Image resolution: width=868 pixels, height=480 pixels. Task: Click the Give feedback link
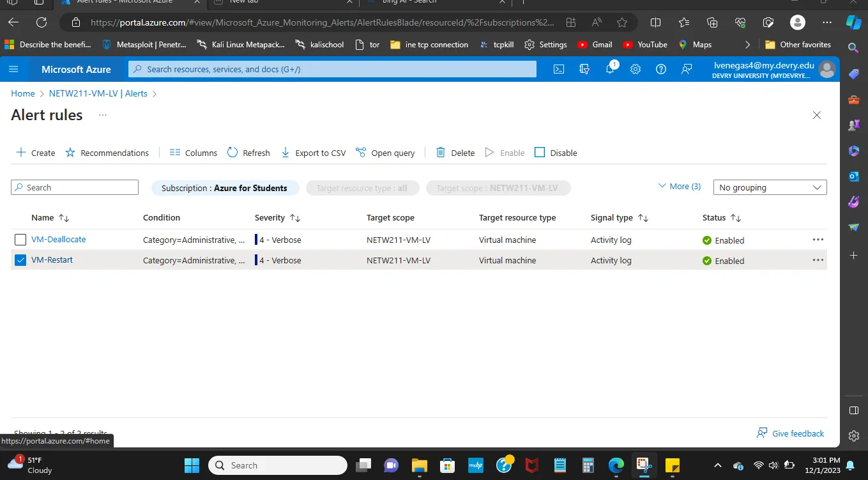click(791, 433)
